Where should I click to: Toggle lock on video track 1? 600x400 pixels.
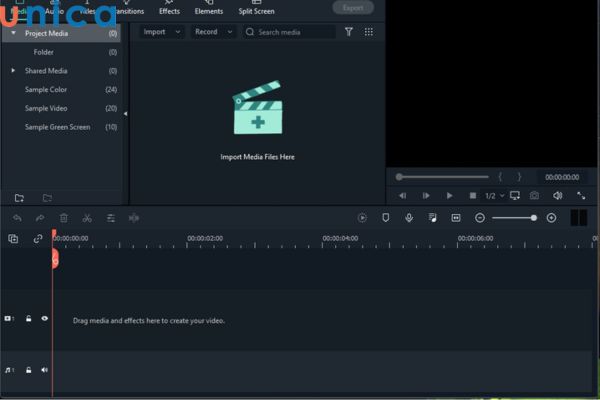click(x=28, y=318)
